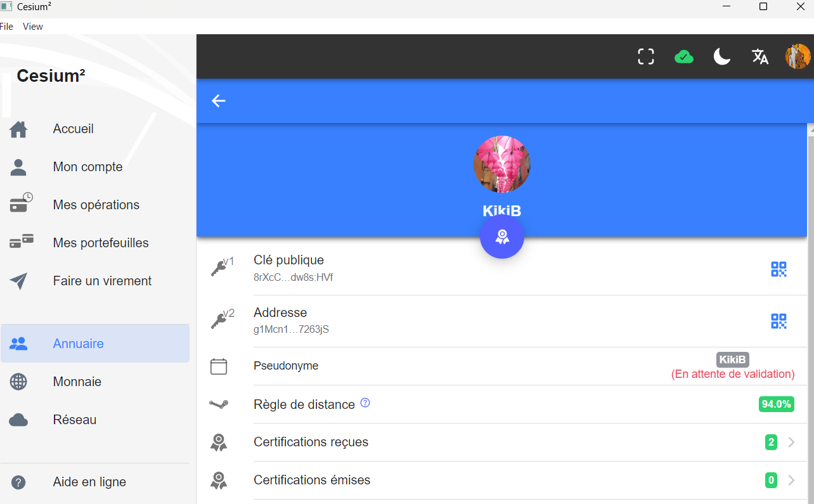Click the Règle de distance help icon
The width and height of the screenshot is (814, 504).
pos(365,403)
